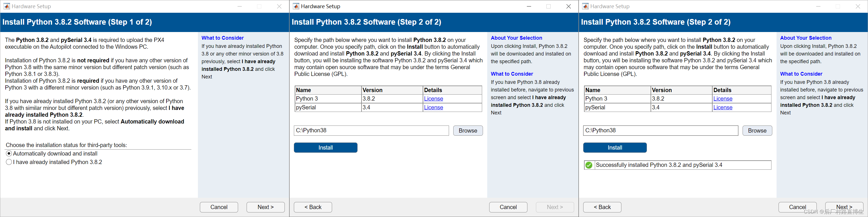Click the C:\Python38 path field in success-message window
The height and width of the screenshot is (217, 868).
coord(661,131)
